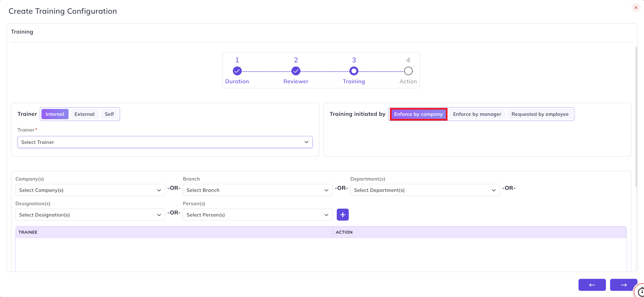
Task: Proceed with the right arrow button
Action: click(623, 285)
